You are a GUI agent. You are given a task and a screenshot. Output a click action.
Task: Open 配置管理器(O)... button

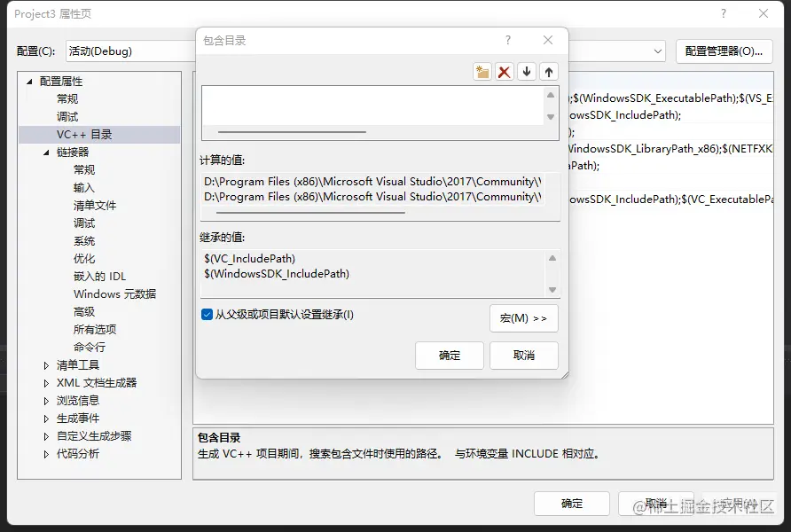pyautogui.click(x=724, y=51)
